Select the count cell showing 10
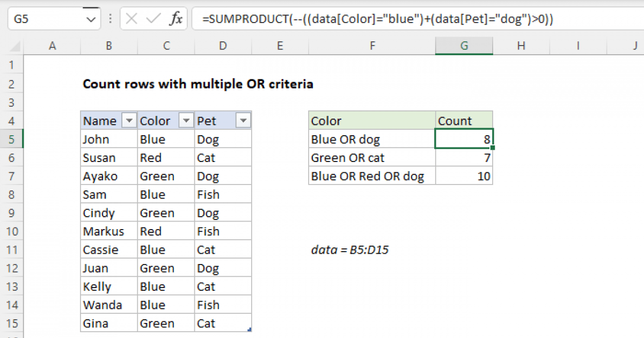 tap(464, 177)
